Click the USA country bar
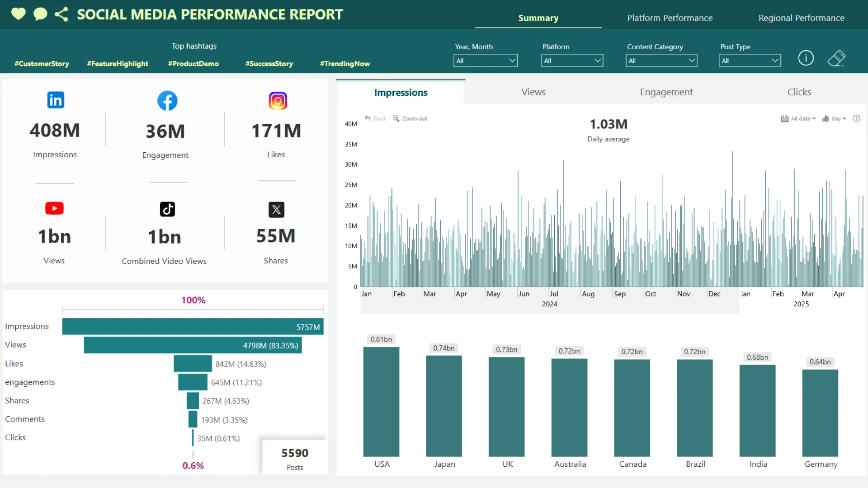Screen dimensions: 868x488 tap(381, 402)
